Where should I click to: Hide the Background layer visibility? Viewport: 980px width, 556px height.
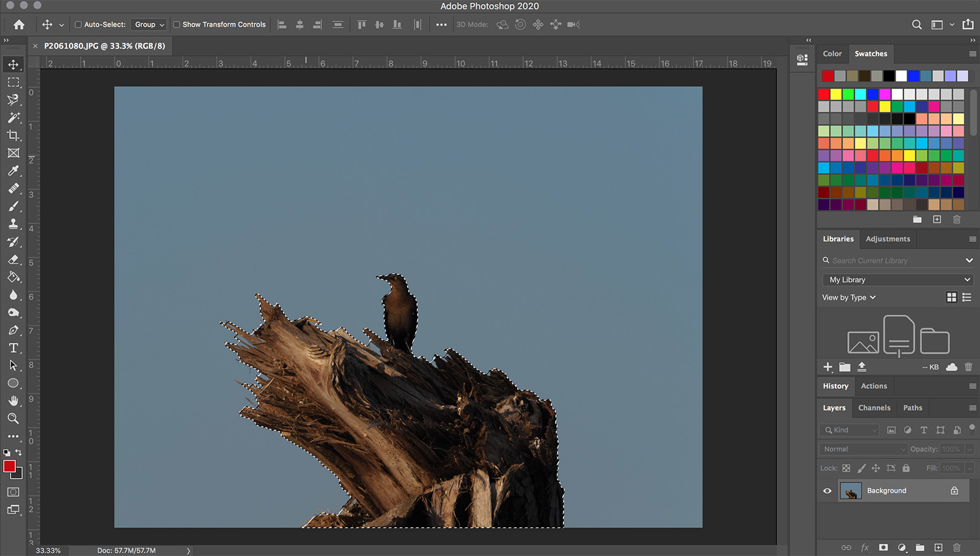[827, 490]
